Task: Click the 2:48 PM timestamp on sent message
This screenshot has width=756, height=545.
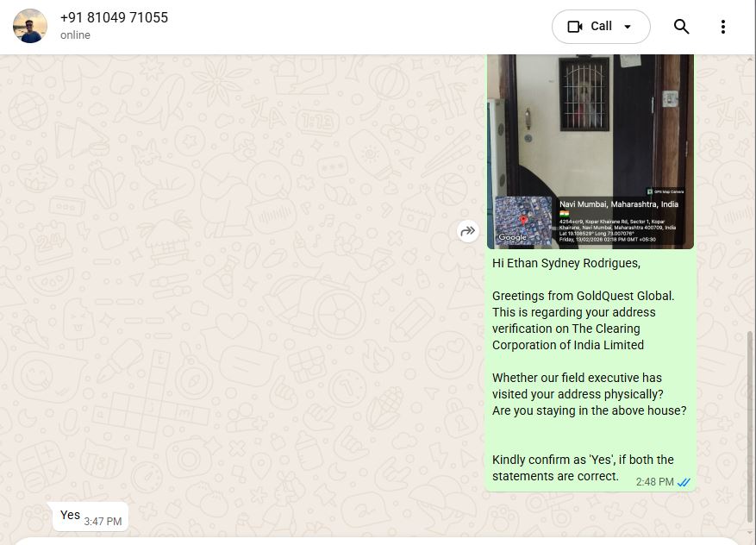Action: tap(654, 482)
